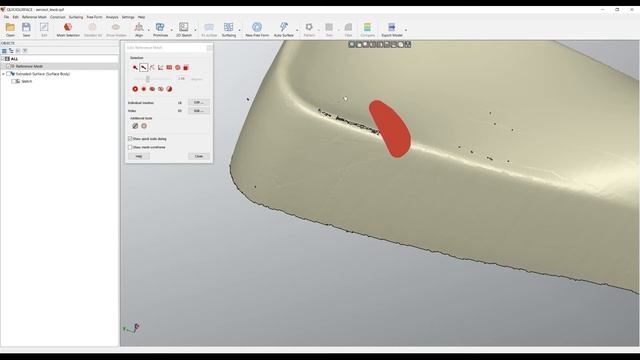
Task: Click the Close button in dialog
Action: [199, 156]
